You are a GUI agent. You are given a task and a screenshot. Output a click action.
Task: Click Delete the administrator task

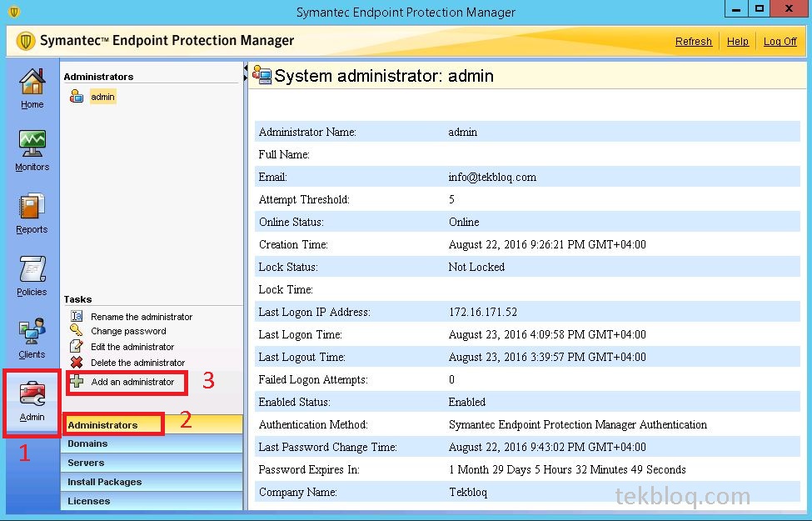pos(137,363)
